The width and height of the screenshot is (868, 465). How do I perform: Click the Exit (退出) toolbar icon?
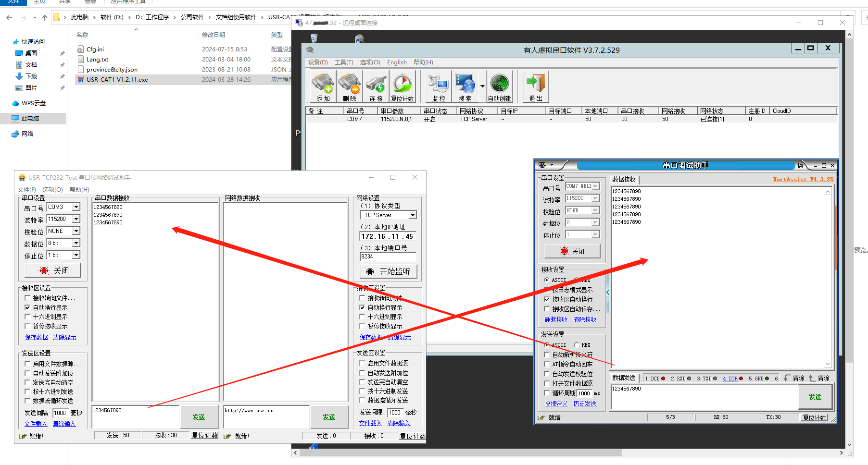click(x=536, y=86)
